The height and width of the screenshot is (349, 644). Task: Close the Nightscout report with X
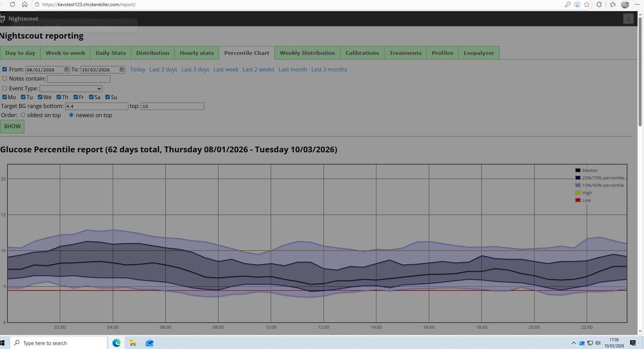pyautogui.click(x=628, y=19)
